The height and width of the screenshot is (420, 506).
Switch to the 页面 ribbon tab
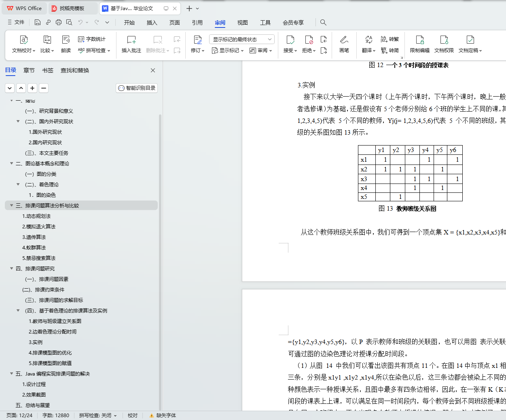[175, 23]
